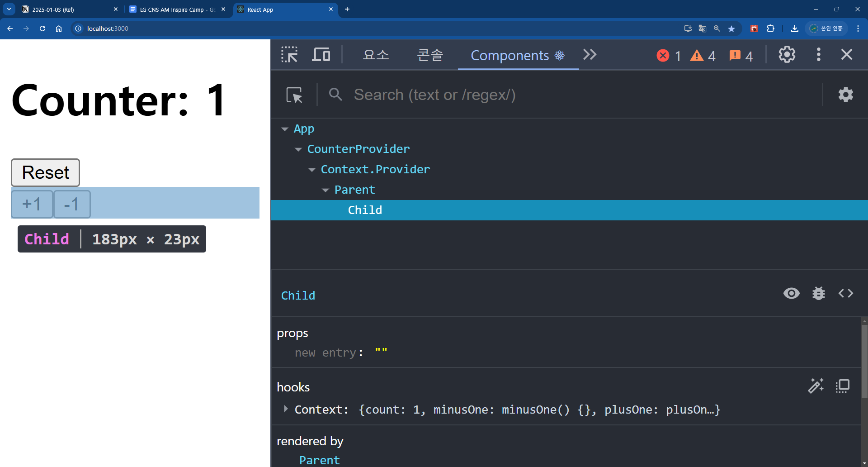
Task: Open the extensions puzzle menu
Action: [771, 29]
